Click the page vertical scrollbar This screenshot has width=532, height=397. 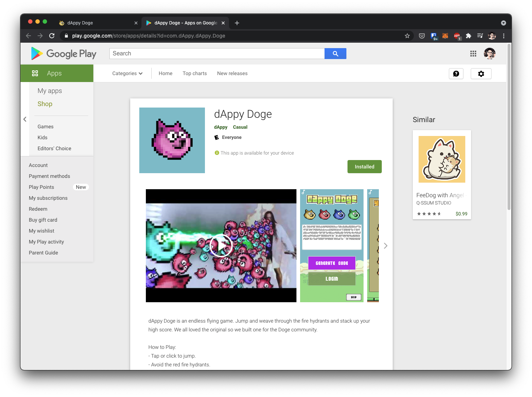[x=509, y=127]
